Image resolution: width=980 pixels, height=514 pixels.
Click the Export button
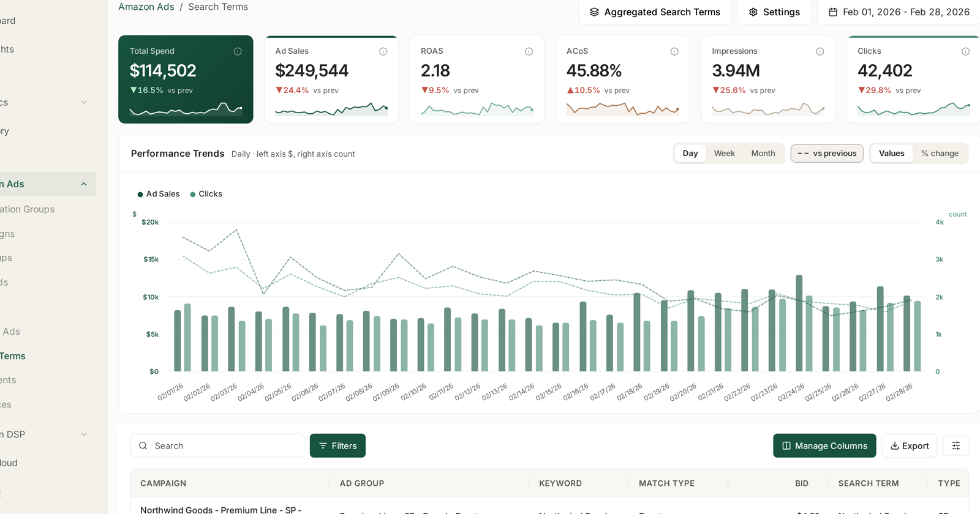(x=910, y=446)
